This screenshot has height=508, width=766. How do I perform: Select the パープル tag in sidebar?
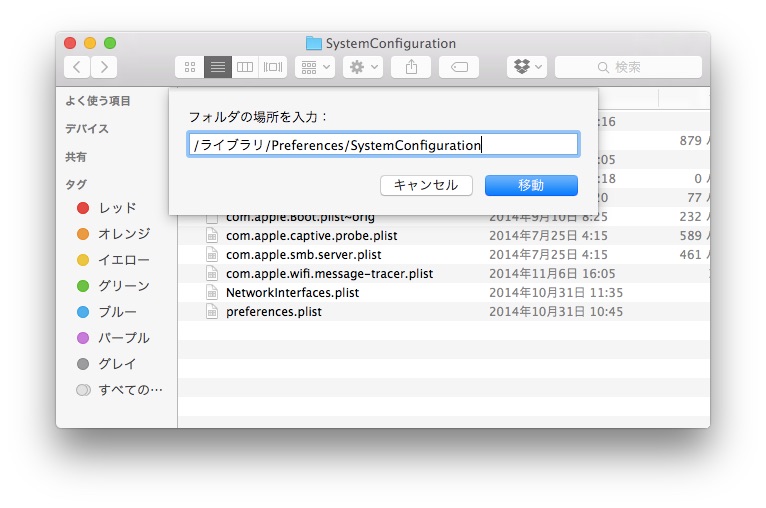113,338
